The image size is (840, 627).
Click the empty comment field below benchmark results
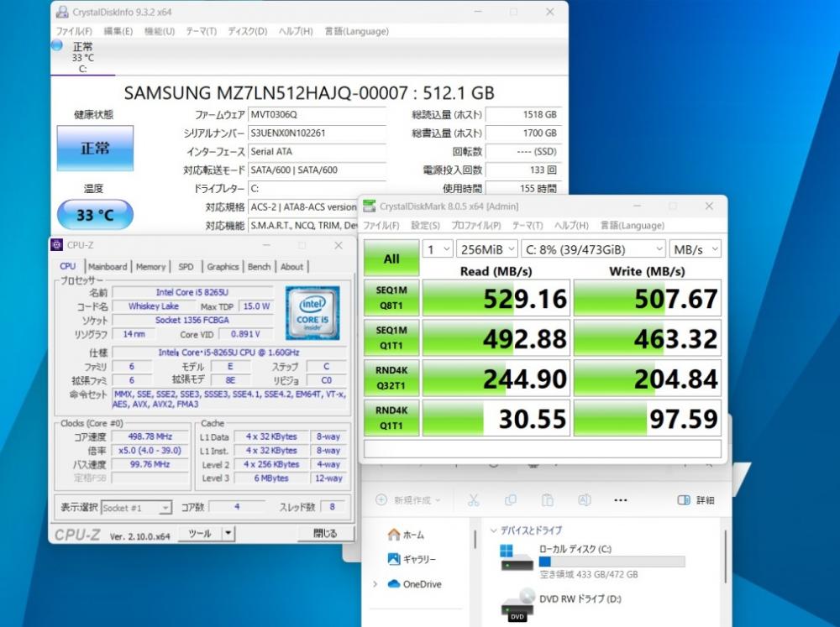pyautogui.click(x=542, y=448)
